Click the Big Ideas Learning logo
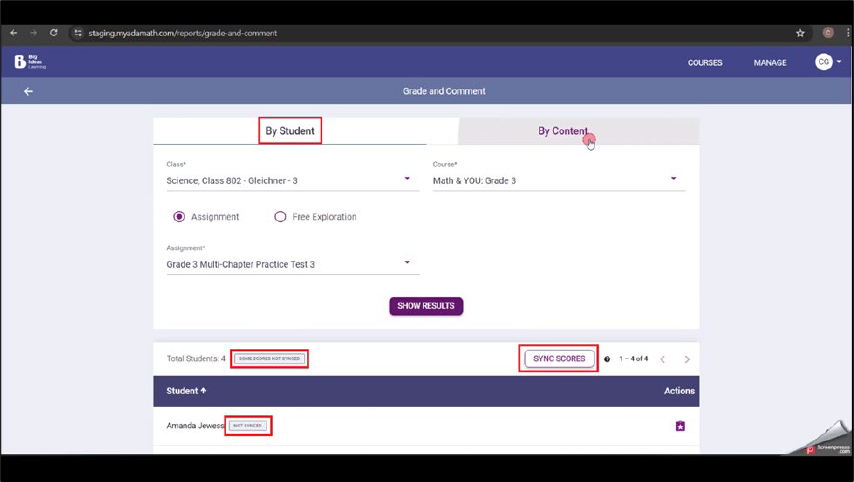The height and width of the screenshot is (482, 854). click(x=29, y=62)
